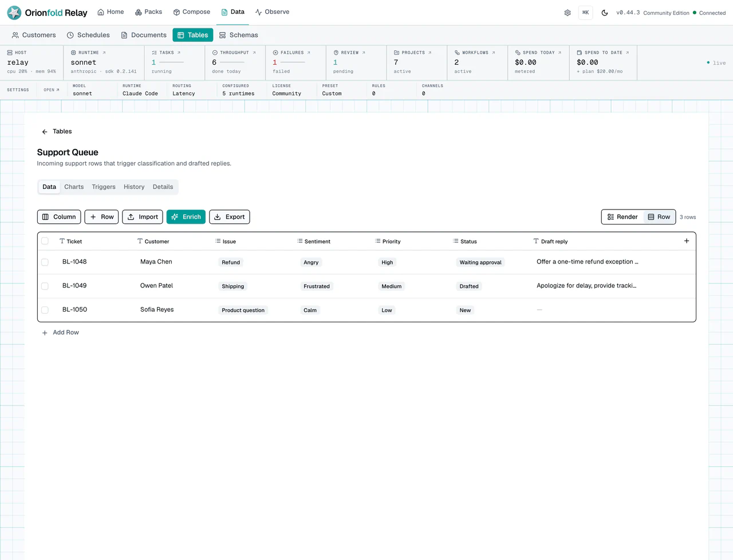Image resolution: width=733 pixels, height=560 pixels.
Task: Go back to Tables using back arrow
Action: point(45,132)
